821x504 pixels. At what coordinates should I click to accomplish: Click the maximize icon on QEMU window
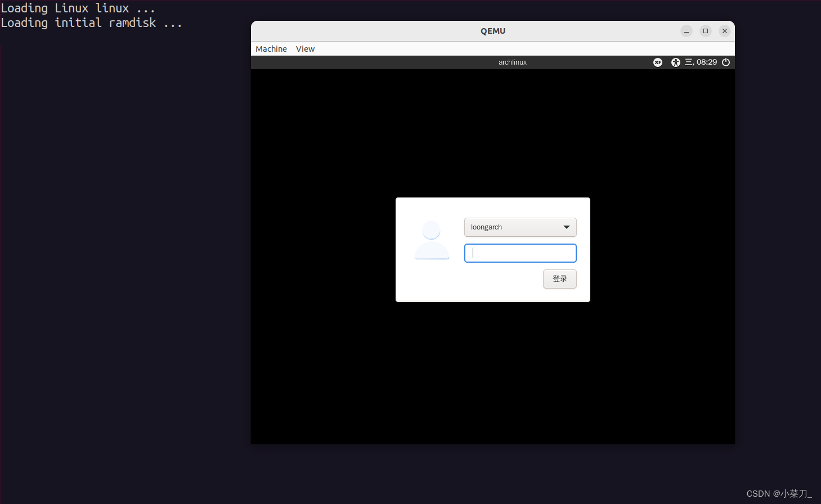coord(705,31)
